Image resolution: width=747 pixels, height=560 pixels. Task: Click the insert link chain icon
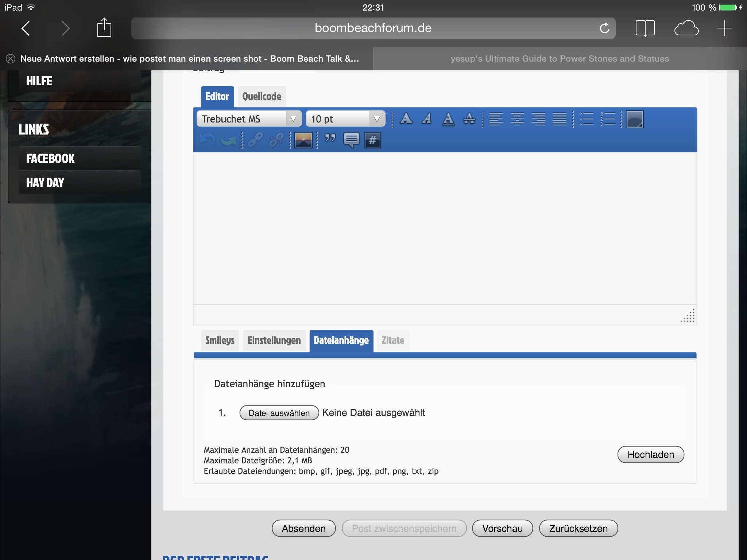coord(255,140)
